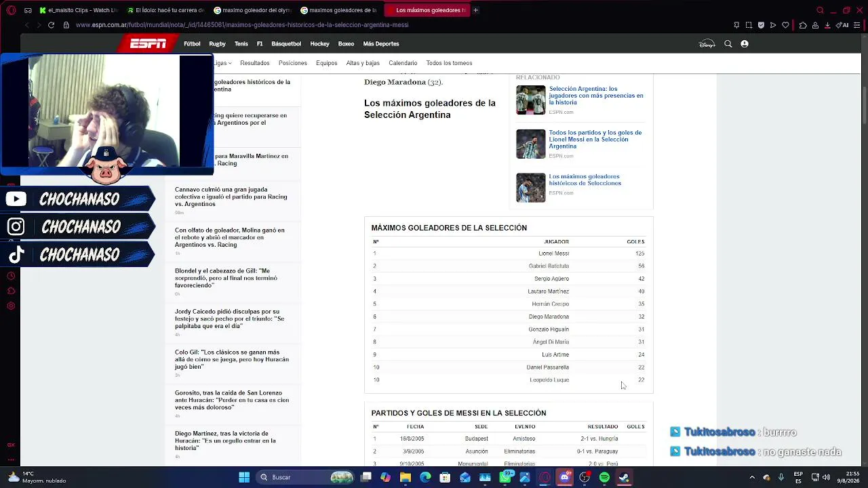This screenshot has height=488, width=868.
Task: Open the F1 section
Action: [x=260, y=44]
